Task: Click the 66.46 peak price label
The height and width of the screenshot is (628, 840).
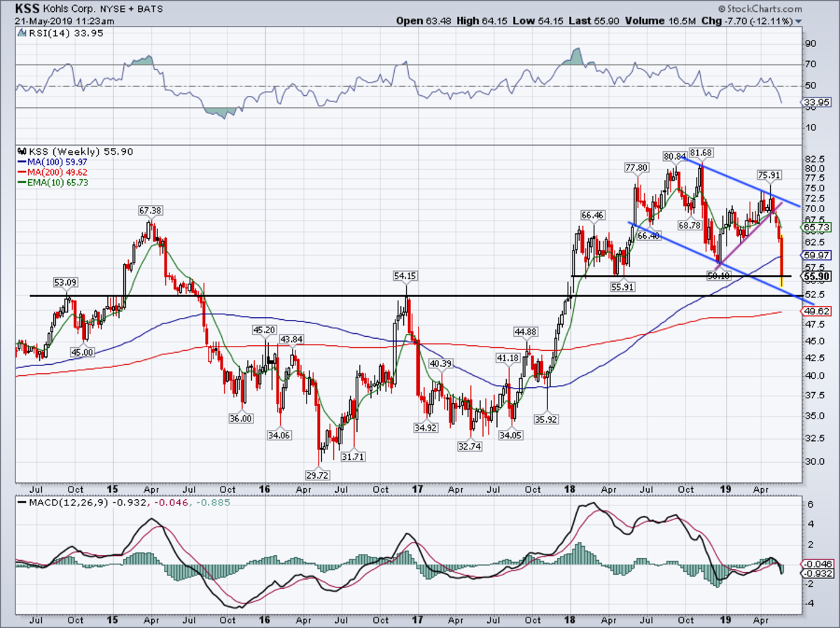Action: tap(594, 215)
